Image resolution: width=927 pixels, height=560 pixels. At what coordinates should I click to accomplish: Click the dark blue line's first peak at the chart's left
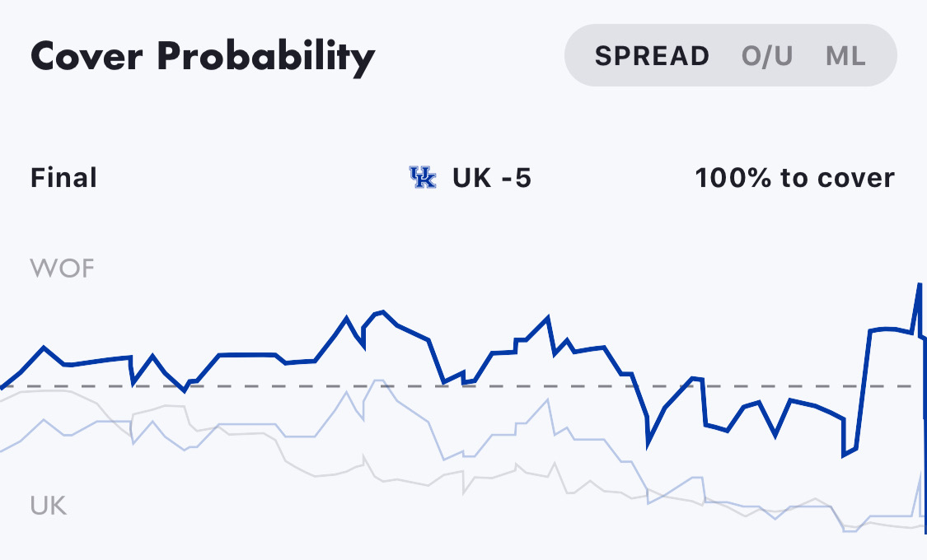44,348
